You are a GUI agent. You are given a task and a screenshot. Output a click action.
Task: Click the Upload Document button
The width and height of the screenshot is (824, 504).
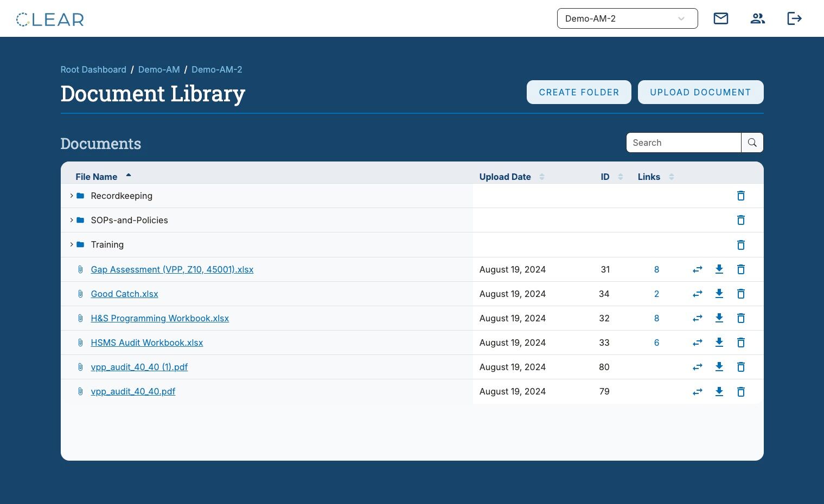700,92
